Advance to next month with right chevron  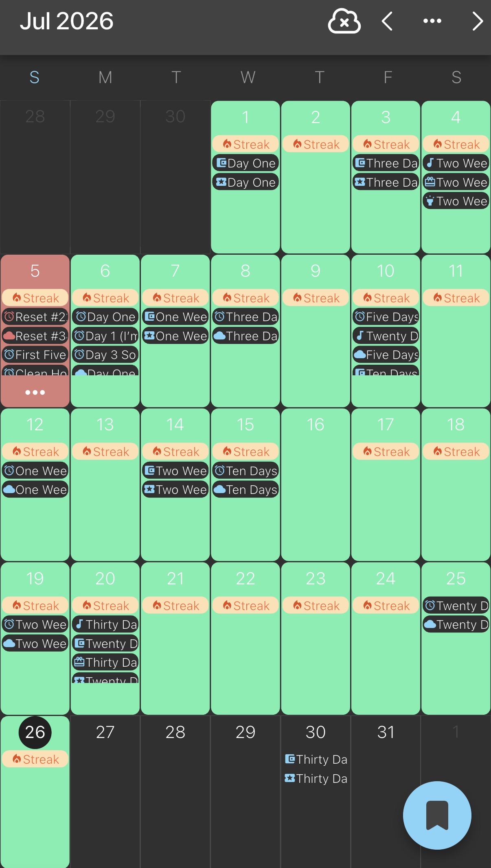point(478,21)
